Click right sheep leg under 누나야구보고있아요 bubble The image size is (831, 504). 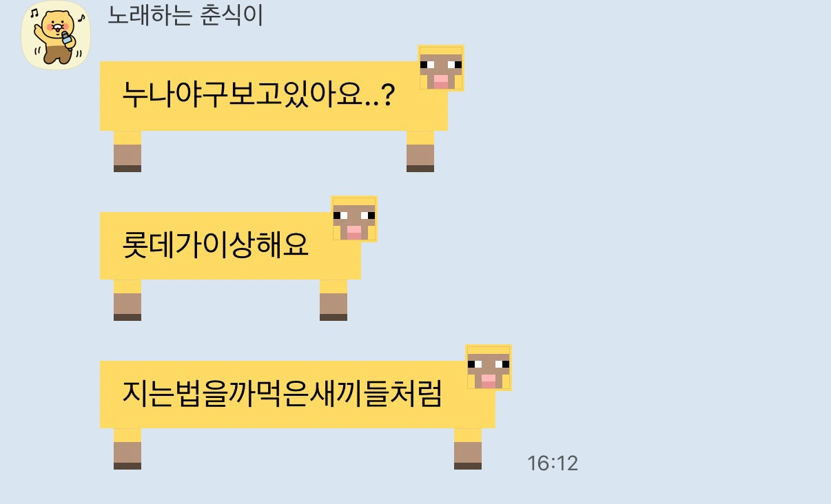coord(420,151)
